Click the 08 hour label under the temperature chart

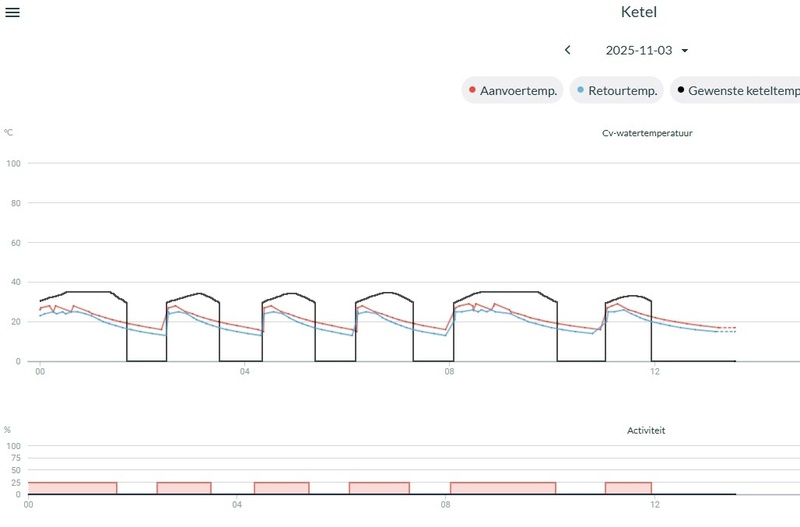pos(449,372)
